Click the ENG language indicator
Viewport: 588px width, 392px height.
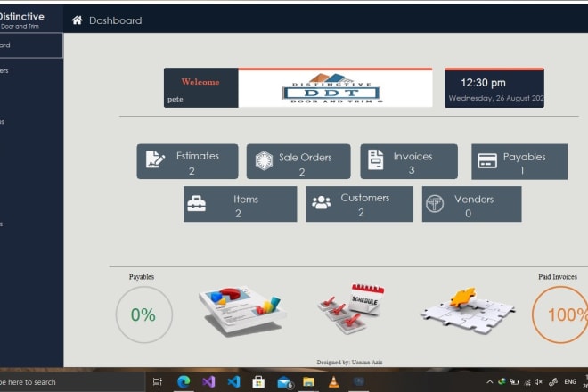coord(570,381)
